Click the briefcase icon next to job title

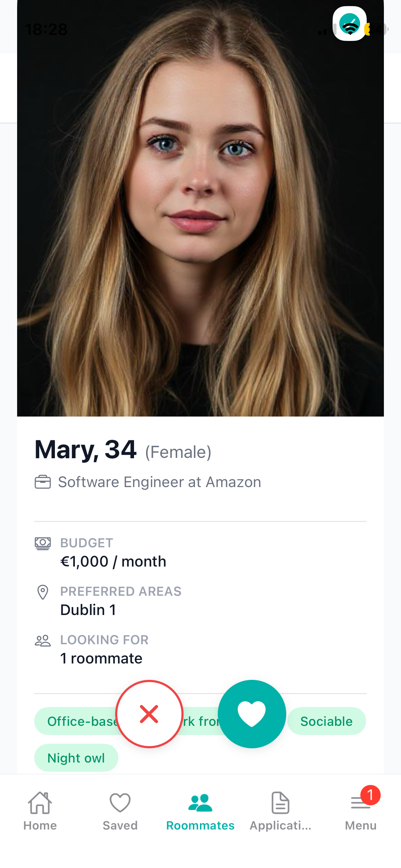click(x=43, y=482)
